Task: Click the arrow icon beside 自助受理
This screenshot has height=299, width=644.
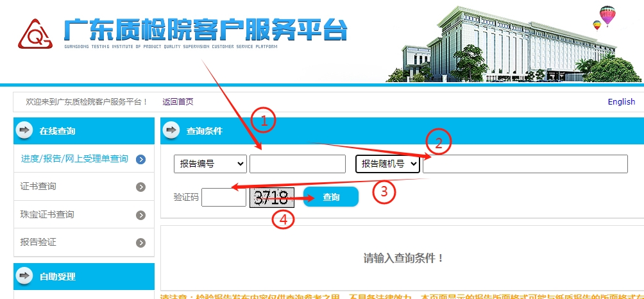Action: (24, 277)
